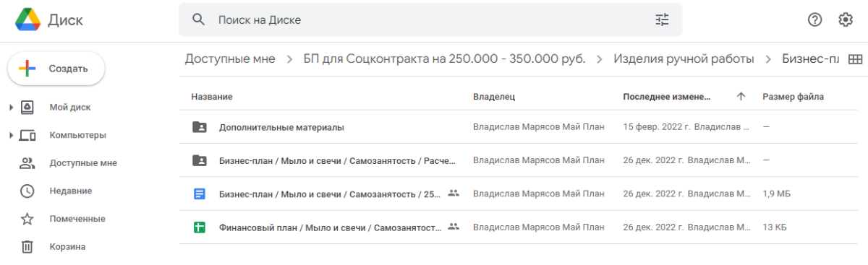Click the search magnifier icon
The width and height of the screenshot is (868, 265).
[199, 19]
